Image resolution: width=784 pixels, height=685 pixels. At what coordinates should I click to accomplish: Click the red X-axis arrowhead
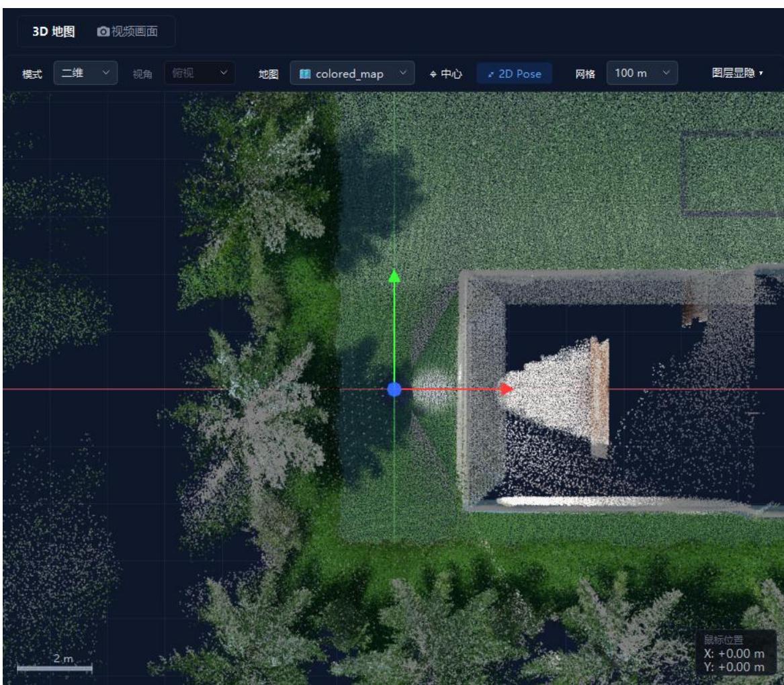tap(507, 389)
